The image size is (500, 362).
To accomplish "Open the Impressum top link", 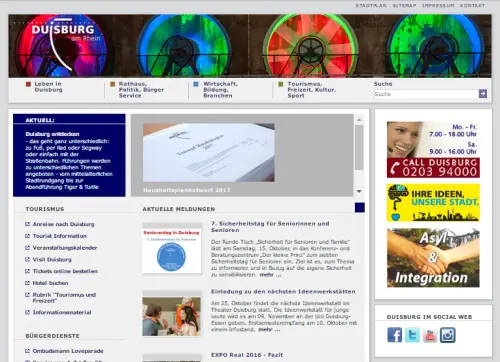I will (438, 6).
